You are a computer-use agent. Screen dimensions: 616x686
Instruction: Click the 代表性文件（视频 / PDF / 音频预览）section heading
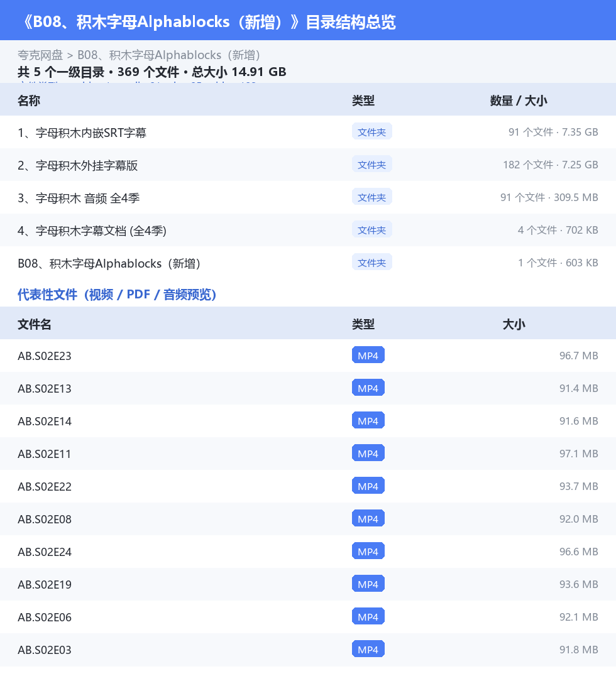117,295
